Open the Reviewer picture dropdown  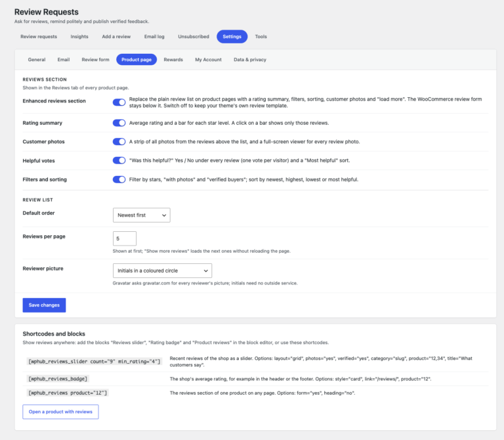(x=162, y=271)
